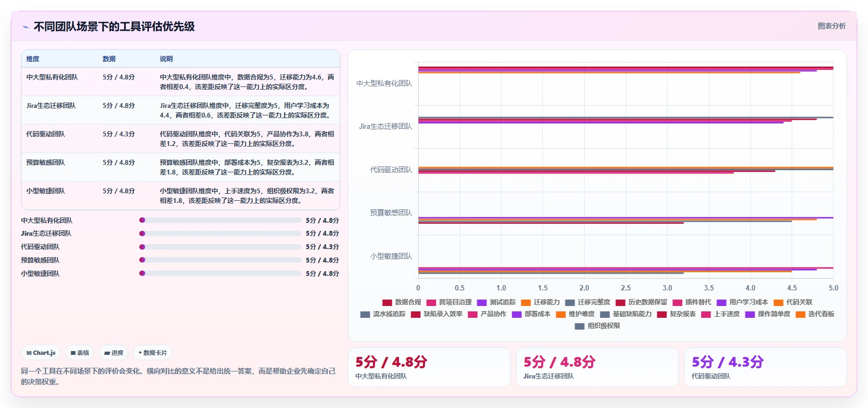Select the 进度 tag
Screen dimensions: 868x408
(x=113, y=353)
